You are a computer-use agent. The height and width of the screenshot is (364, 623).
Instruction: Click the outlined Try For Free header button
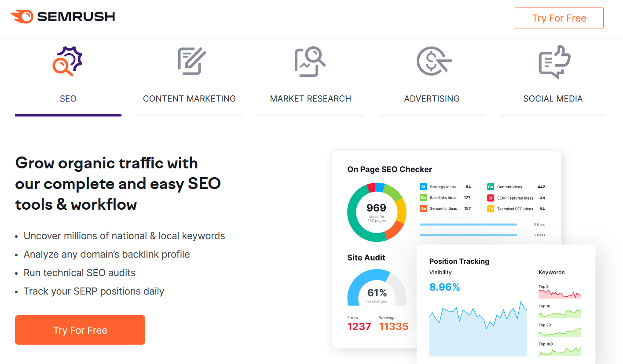point(559,18)
